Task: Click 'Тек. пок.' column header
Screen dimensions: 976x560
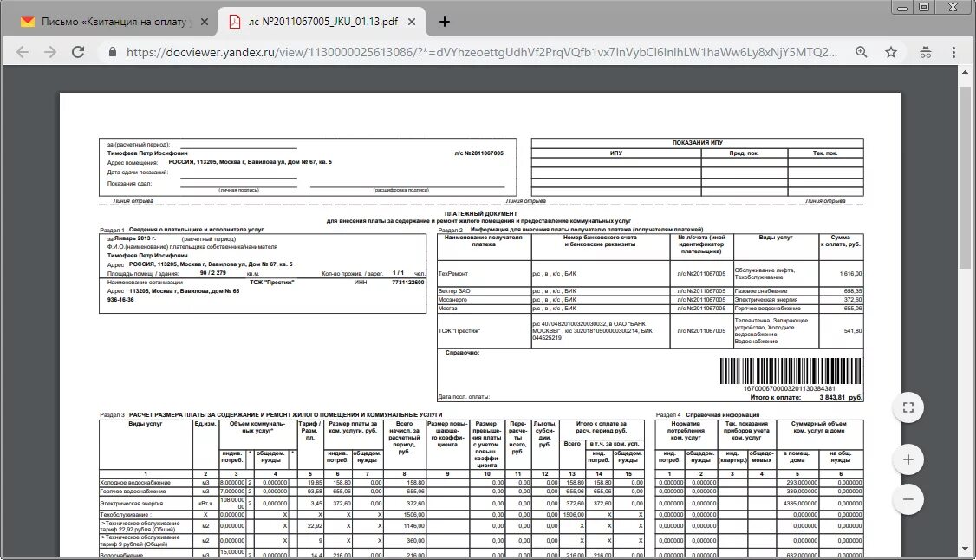Action: pos(824,153)
